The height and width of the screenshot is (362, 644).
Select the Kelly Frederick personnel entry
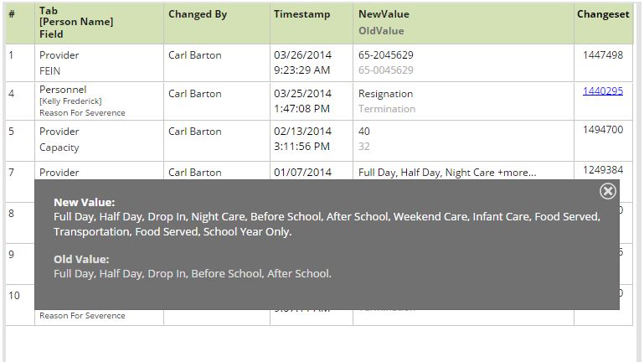[x=70, y=101]
